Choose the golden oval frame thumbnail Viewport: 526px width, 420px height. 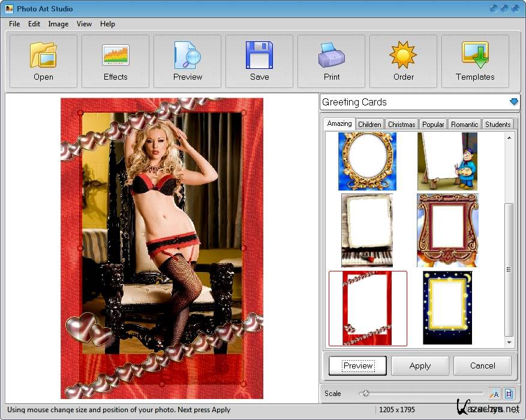pos(367,161)
